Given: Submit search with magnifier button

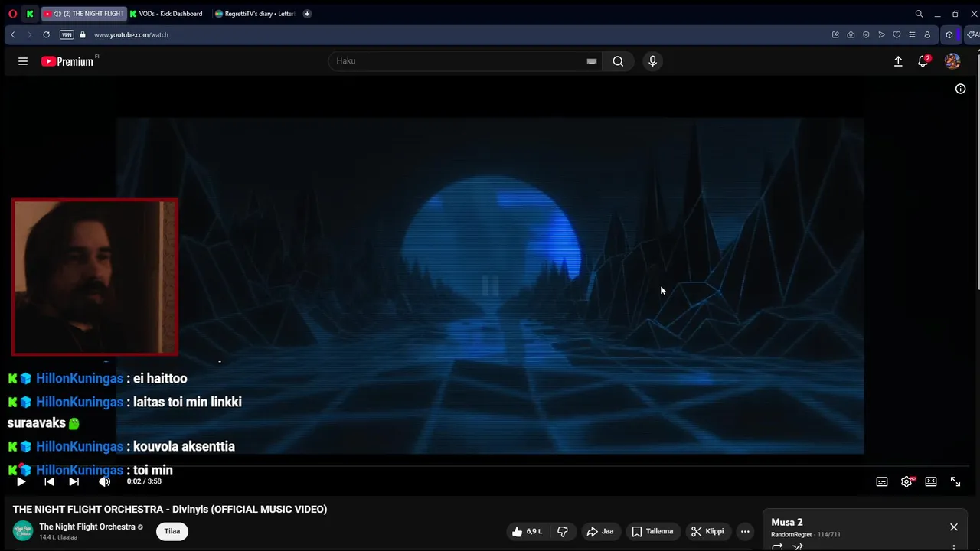Looking at the screenshot, I should (x=618, y=61).
